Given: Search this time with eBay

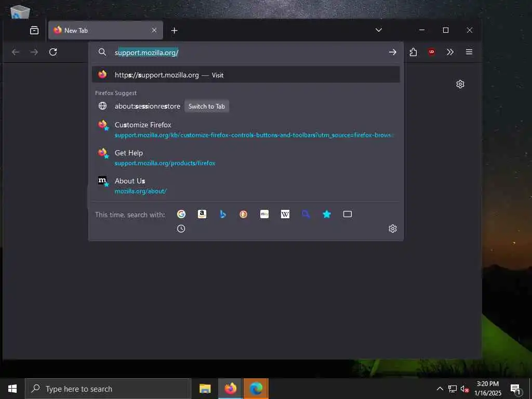Looking at the screenshot, I should coord(264,214).
